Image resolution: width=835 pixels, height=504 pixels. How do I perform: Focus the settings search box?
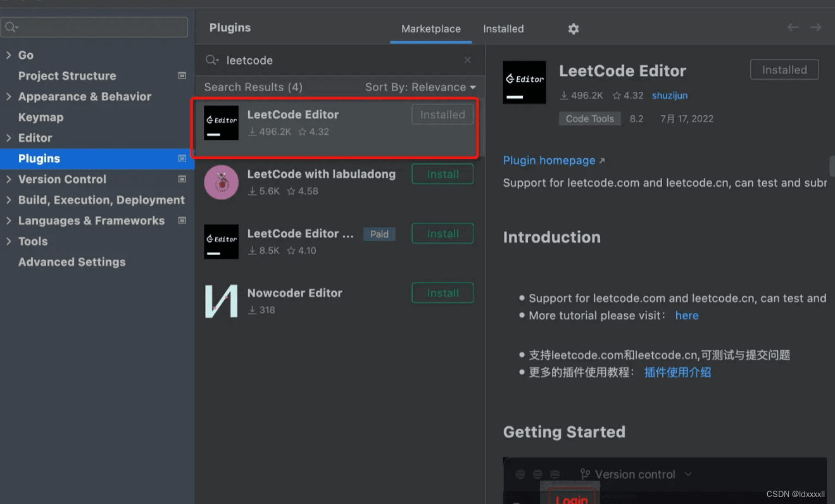(94, 27)
